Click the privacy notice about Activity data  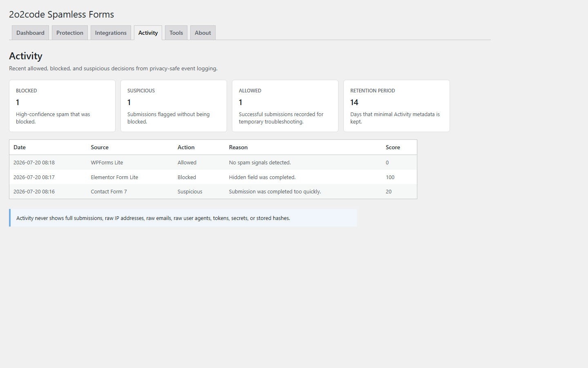click(x=183, y=218)
